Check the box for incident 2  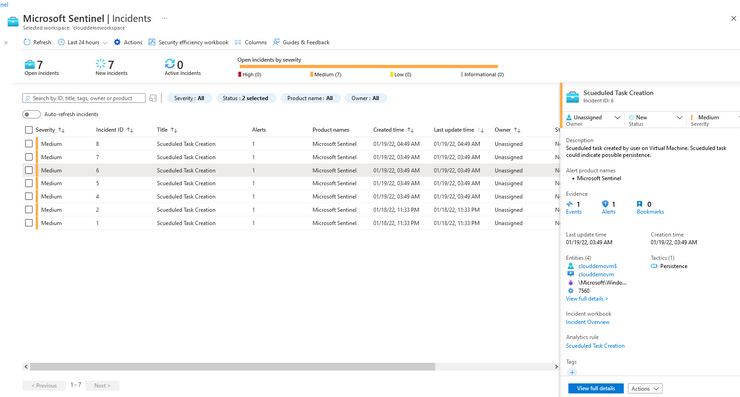(29, 210)
